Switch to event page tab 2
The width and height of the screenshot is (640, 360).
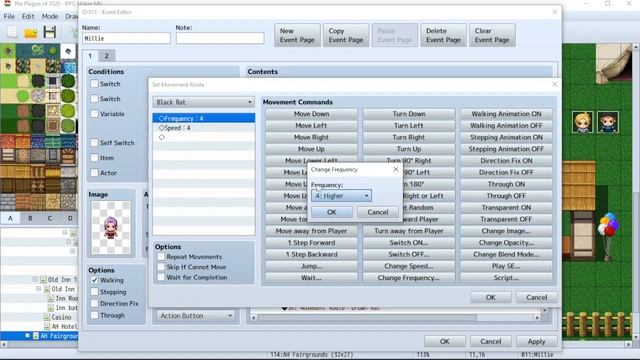tap(107, 56)
